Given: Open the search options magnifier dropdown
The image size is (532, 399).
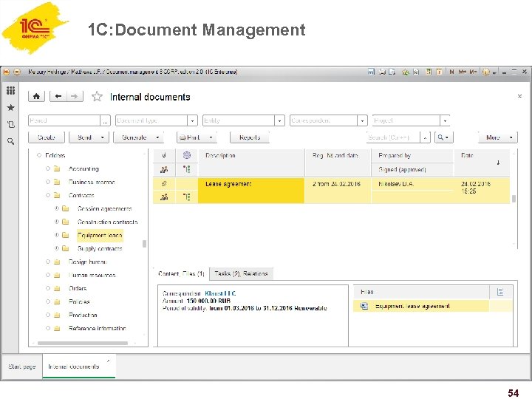Looking at the screenshot, I should [443, 137].
